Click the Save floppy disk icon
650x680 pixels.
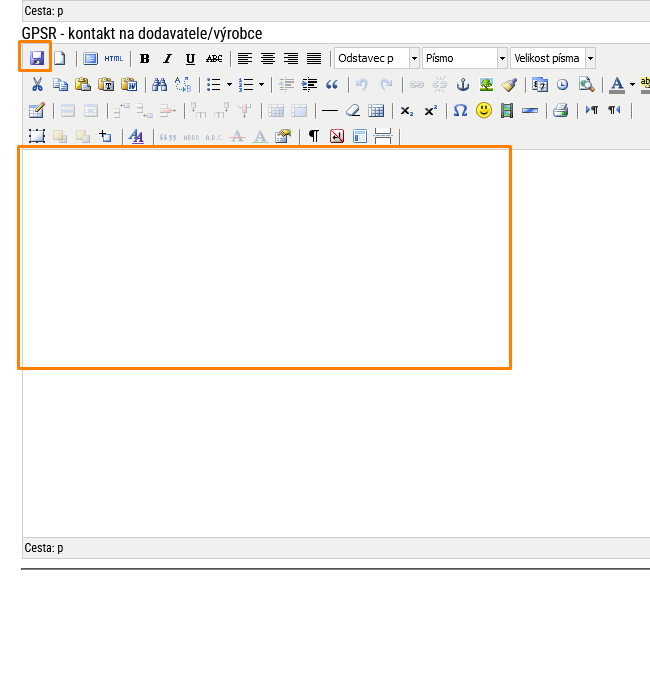[36, 58]
